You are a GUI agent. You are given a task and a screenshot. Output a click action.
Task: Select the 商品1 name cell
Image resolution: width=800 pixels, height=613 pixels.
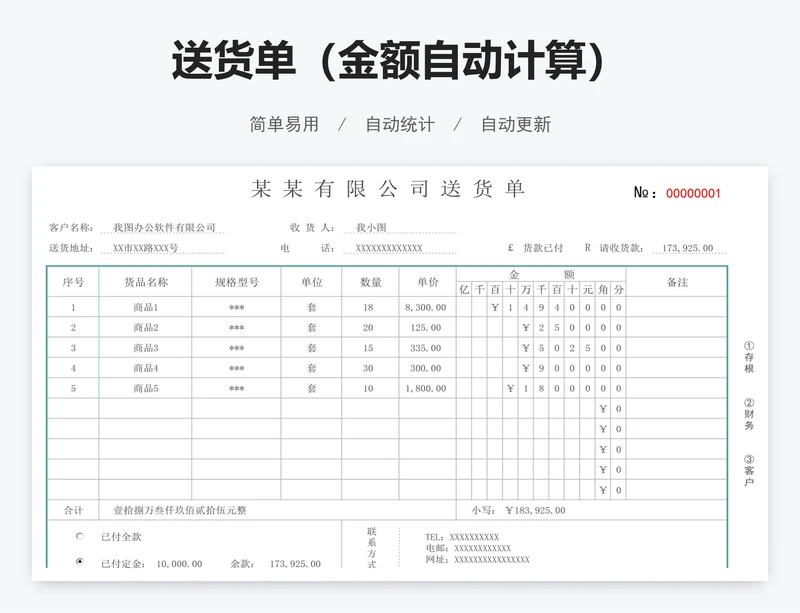146,307
